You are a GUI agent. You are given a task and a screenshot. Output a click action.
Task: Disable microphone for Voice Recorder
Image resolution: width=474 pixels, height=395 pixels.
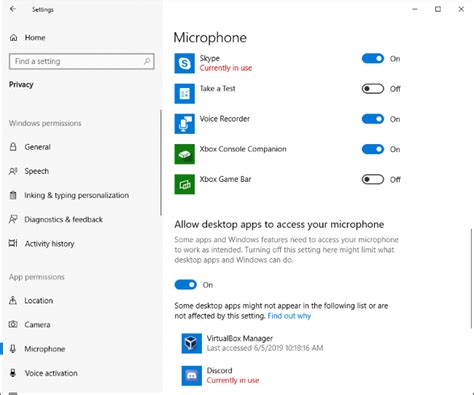pyautogui.click(x=373, y=119)
